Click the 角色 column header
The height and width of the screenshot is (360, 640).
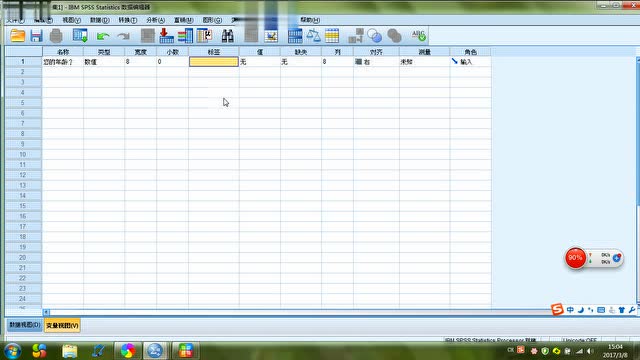pos(470,52)
